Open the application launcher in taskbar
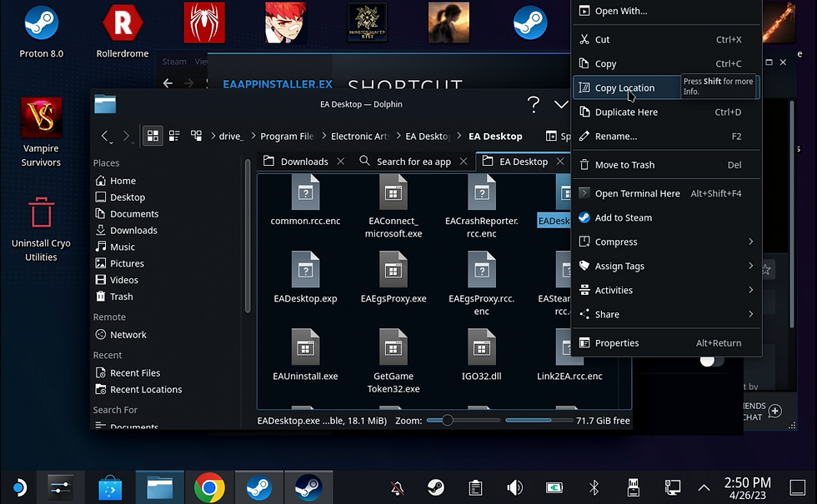This screenshot has height=504, width=817. 19,488
